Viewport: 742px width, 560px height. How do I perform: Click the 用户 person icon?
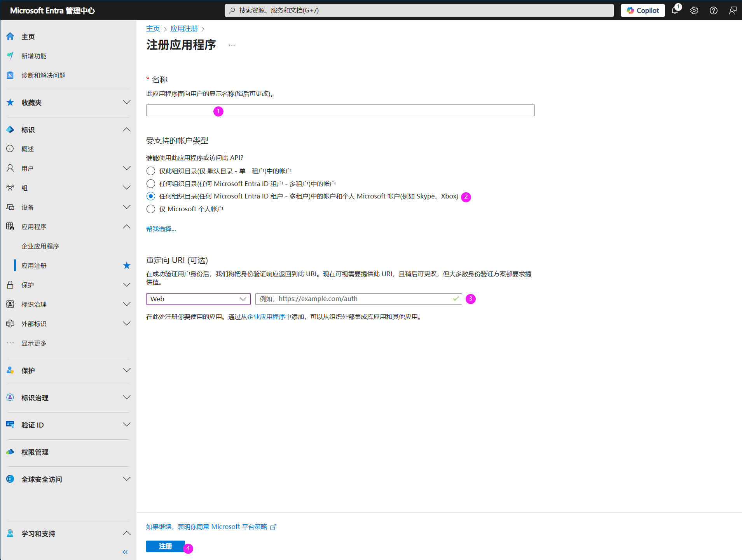point(10,169)
